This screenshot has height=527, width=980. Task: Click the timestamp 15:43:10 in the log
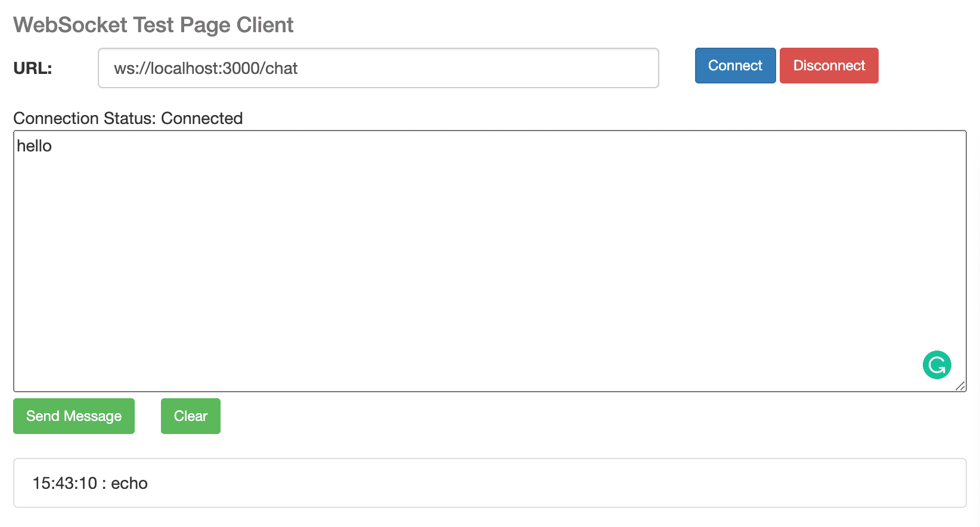coord(67,483)
